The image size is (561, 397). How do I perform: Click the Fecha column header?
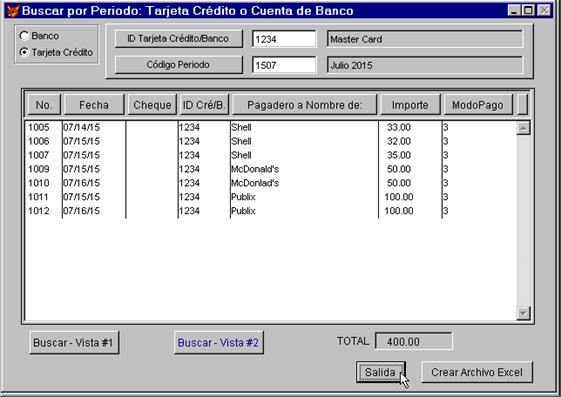point(94,105)
